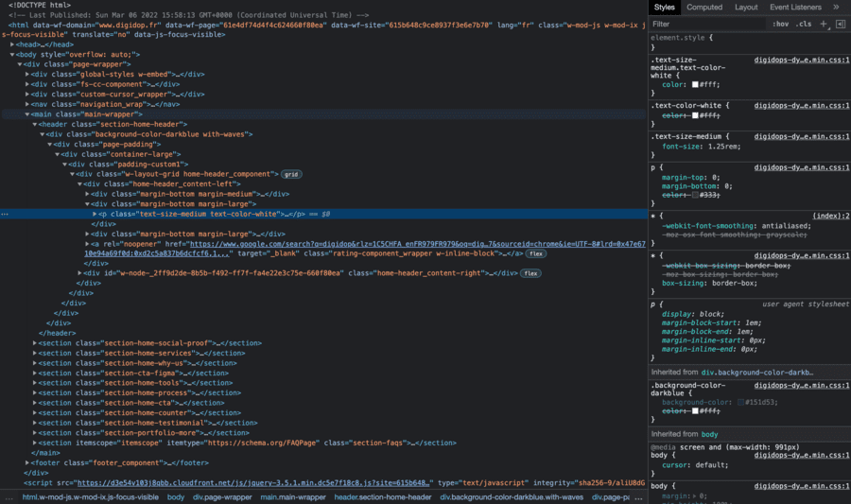Click the flex badge on home-header_content-right
The width and height of the screenshot is (851, 504).
530,273
